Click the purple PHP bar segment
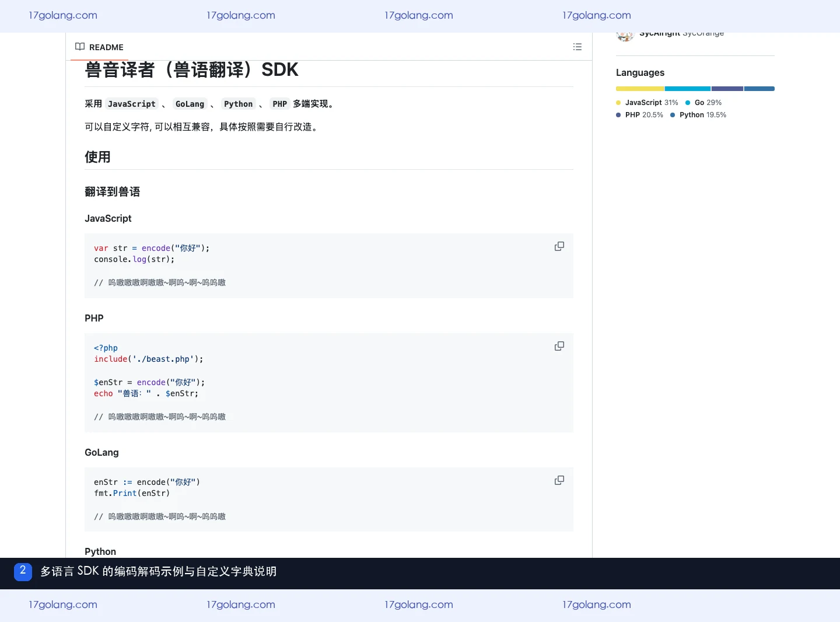Viewport: 840px width, 622px height. pos(727,89)
